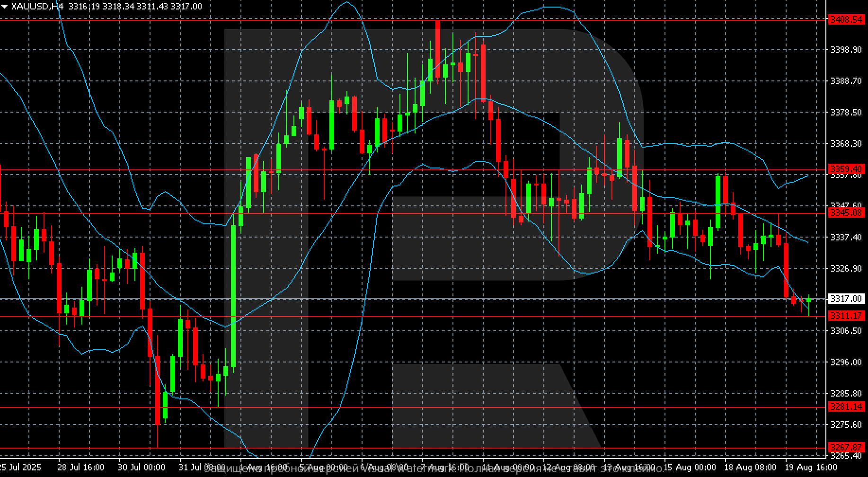Click the 3281.14 red price label
868x477 pixels.
click(847, 406)
